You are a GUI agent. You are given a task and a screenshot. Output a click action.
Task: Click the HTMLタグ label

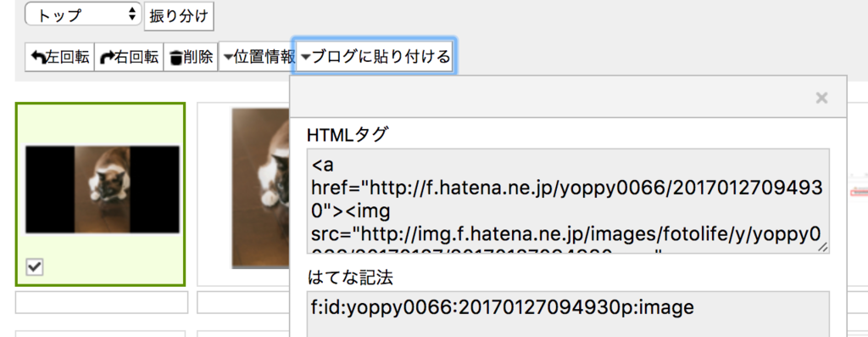click(x=347, y=135)
